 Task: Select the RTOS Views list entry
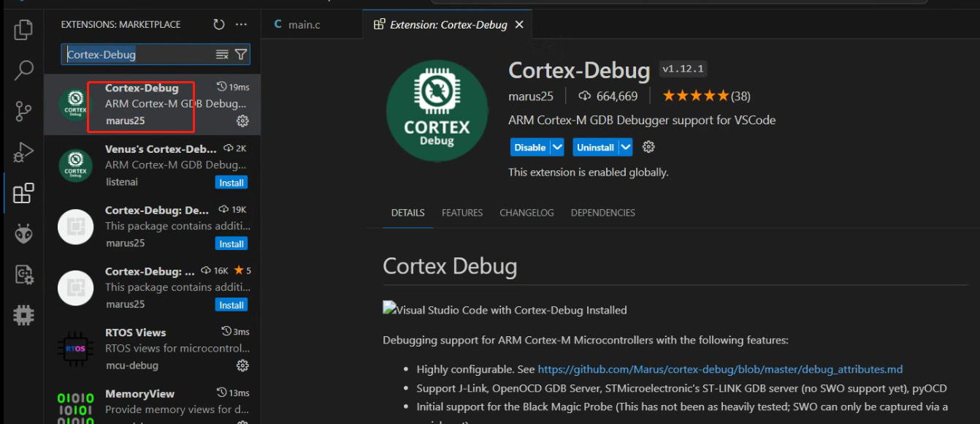[152, 349]
